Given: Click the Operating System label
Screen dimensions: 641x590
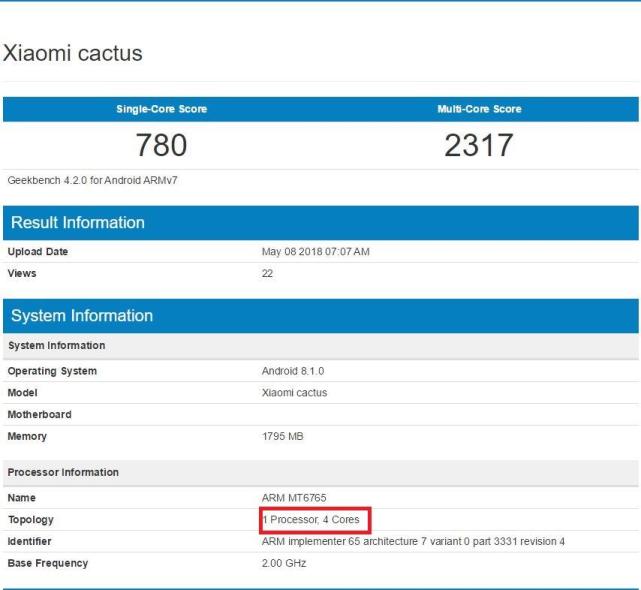Looking at the screenshot, I should [52, 371].
